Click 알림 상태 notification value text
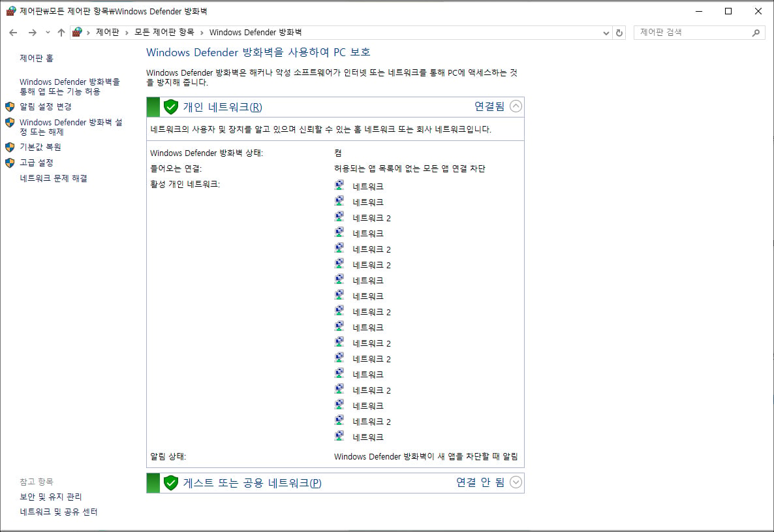Screen dimensions: 774x532 point(426,456)
